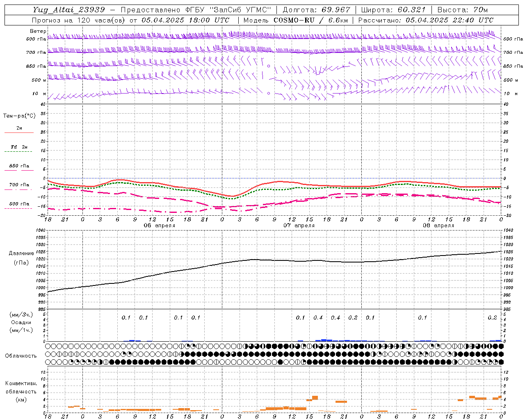Click the (мм/3ч.) precipitation unit label

click(21, 315)
